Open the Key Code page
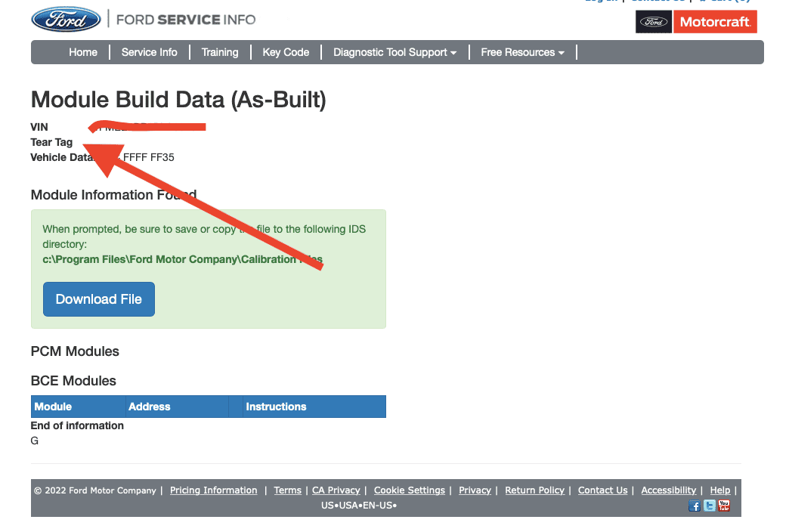789x532 pixels. [286, 52]
